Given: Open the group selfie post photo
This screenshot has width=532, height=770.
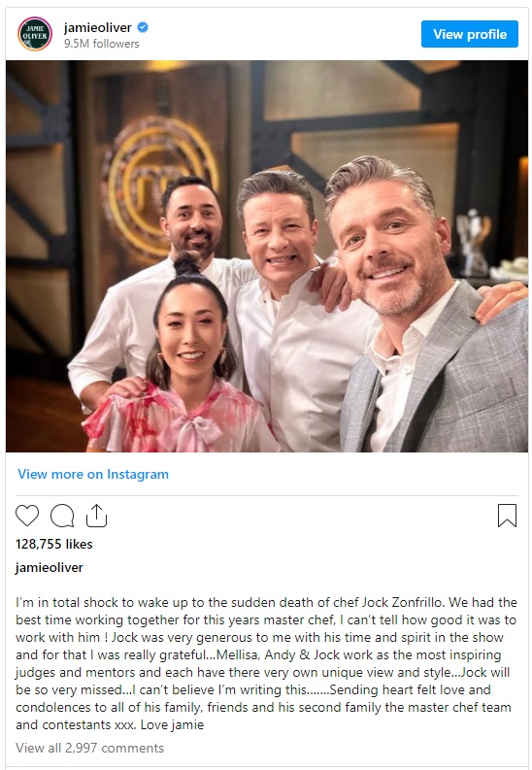Looking at the screenshot, I should (x=267, y=255).
